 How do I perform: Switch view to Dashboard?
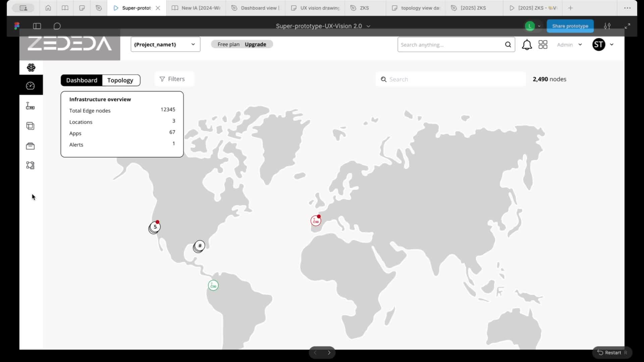point(82,80)
